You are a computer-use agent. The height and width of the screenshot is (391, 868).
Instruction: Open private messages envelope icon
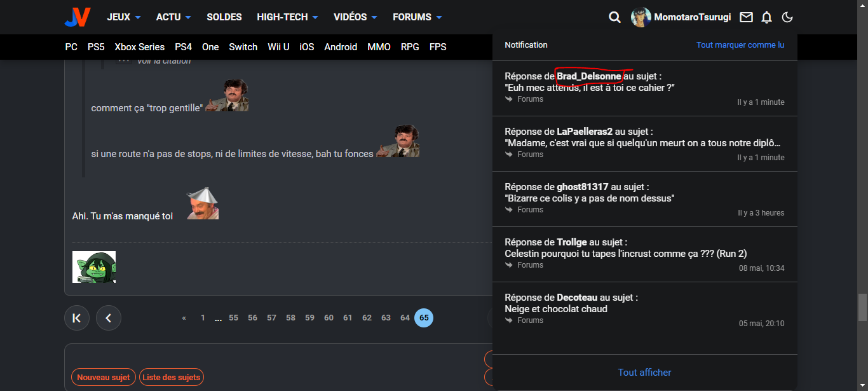tap(746, 17)
